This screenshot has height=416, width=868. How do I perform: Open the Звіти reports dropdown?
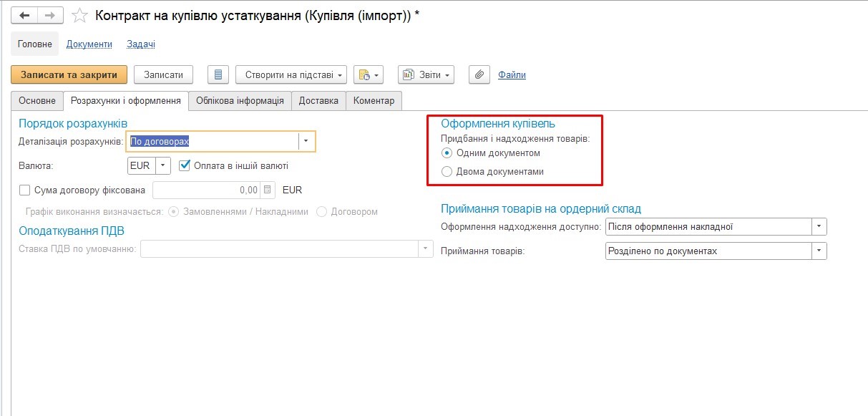426,74
